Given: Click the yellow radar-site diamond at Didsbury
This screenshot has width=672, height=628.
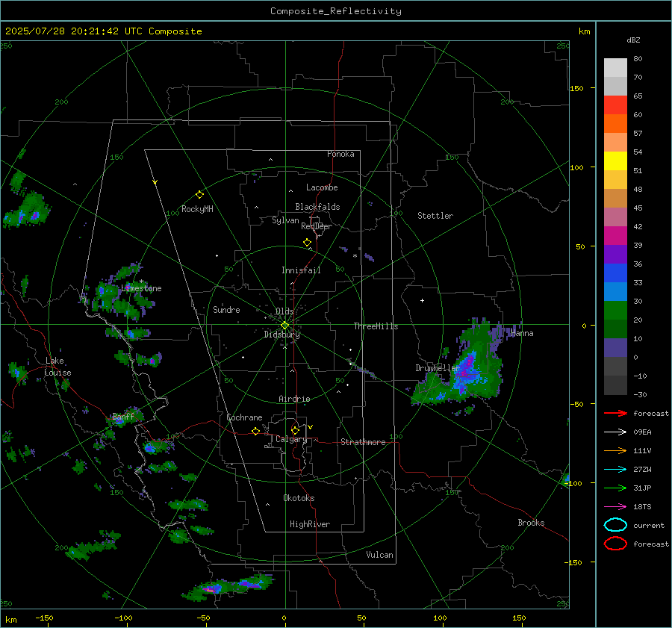Looking at the screenshot, I should 284,326.
